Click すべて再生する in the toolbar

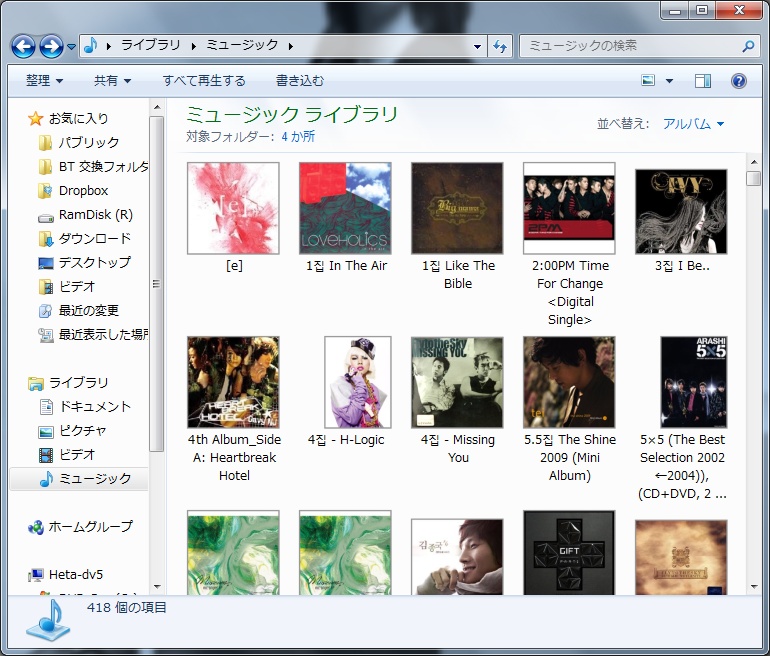(204, 81)
